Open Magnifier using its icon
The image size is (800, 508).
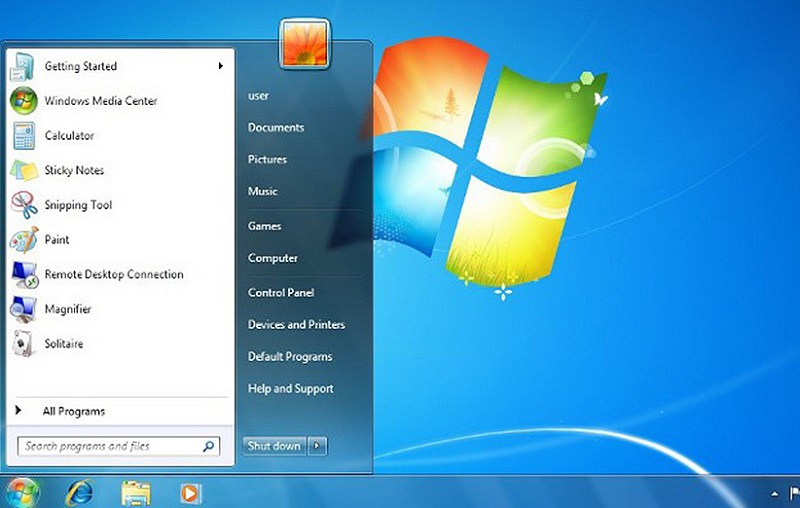coord(23,309)
